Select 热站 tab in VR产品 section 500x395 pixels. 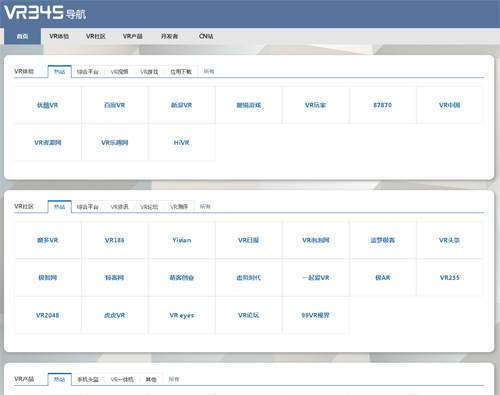[60, 379]
